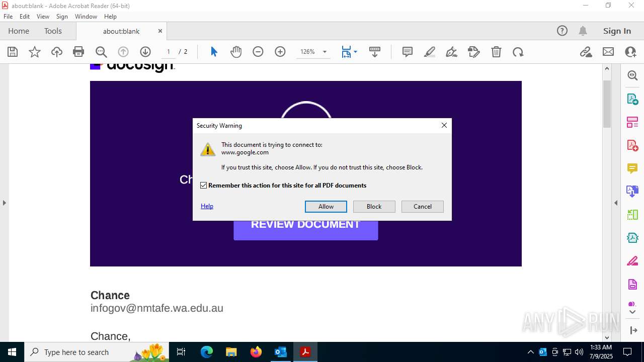The height and width of the screenshot is (362, 644).
Task: Expand more tools chevron in right panel
Action: click(x=632, y=312)
